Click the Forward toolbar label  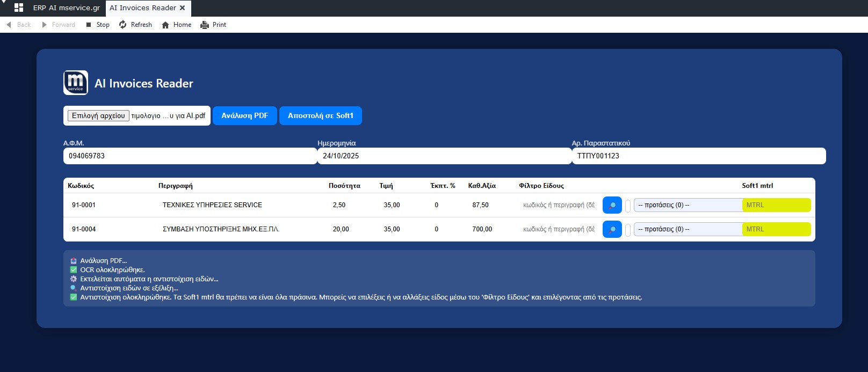(63, 25)
